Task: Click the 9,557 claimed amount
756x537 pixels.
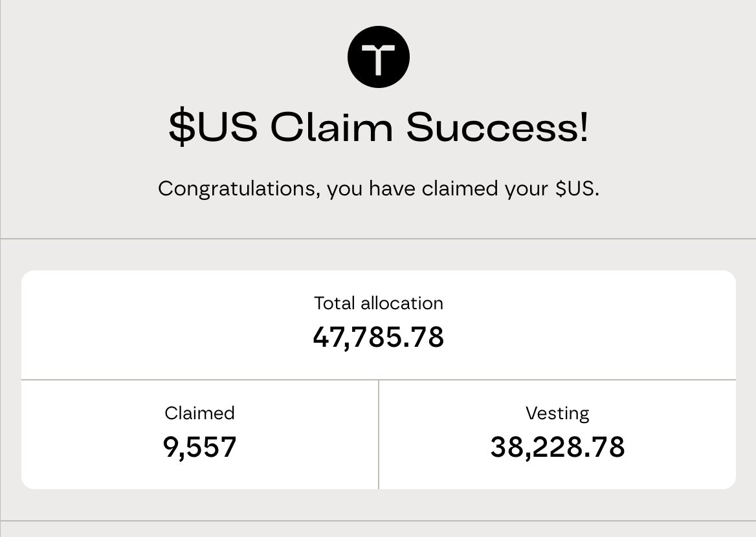Action: pyautogui.click(x=199, y=447)
